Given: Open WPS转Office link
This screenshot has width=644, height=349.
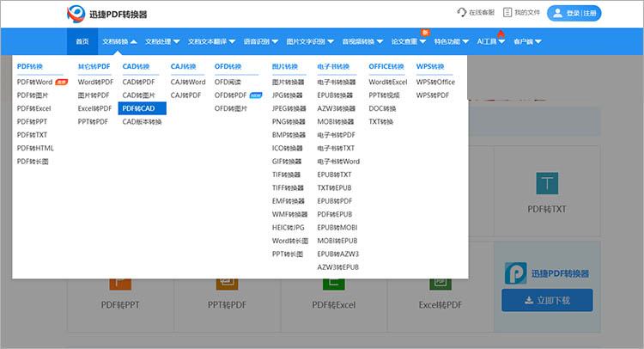Looking at the screenshot, I should [x=435, y=82].
